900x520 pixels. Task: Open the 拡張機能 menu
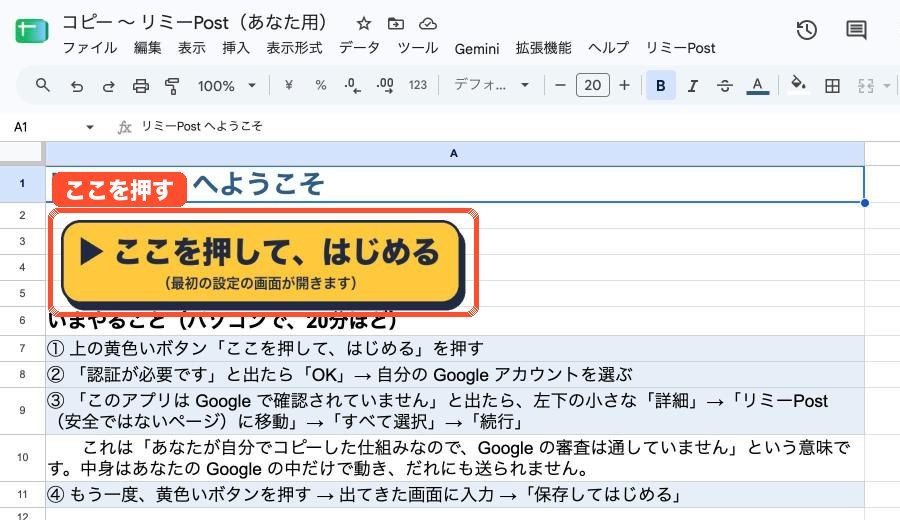tap(543, 48)
